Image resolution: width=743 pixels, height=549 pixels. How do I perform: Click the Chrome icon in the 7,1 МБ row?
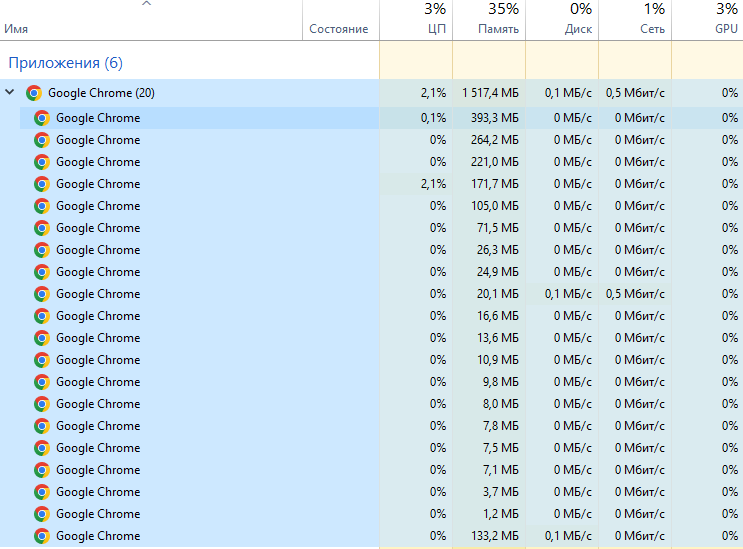[x=42, y=470]
